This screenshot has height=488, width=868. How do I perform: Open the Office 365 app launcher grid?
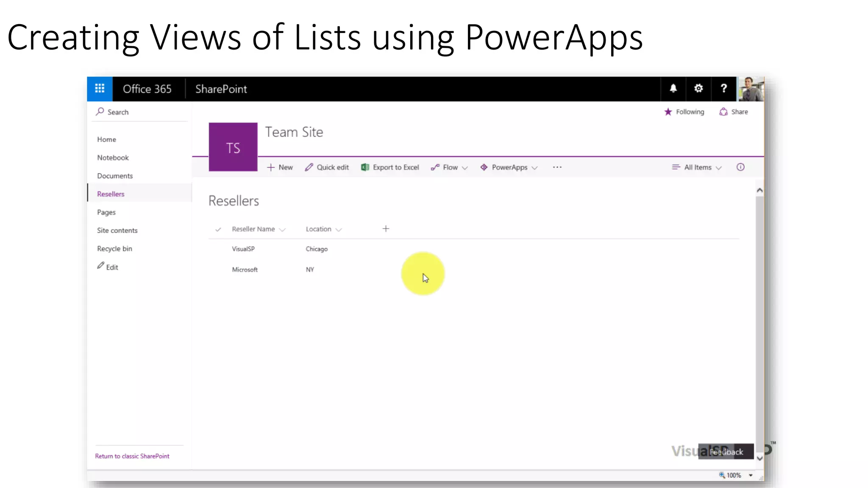click(100, 89)
